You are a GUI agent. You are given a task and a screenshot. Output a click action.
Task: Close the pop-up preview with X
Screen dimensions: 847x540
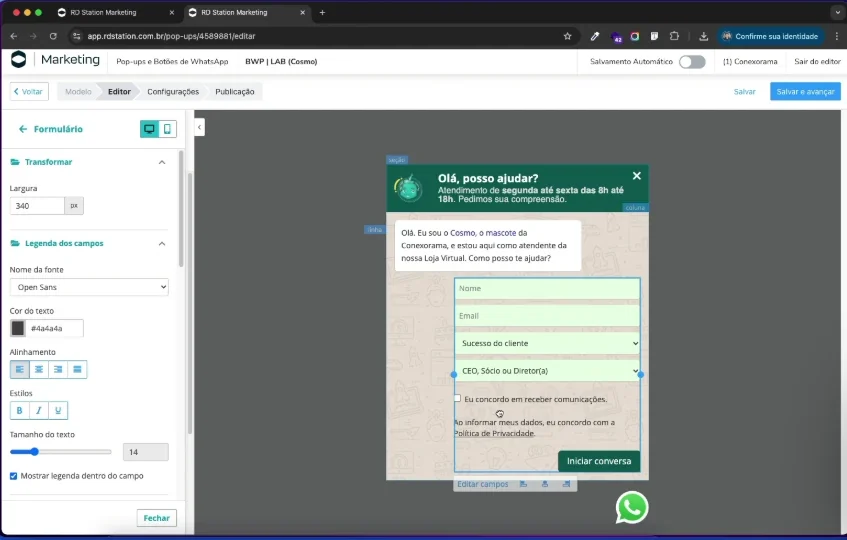coord(637,176)
